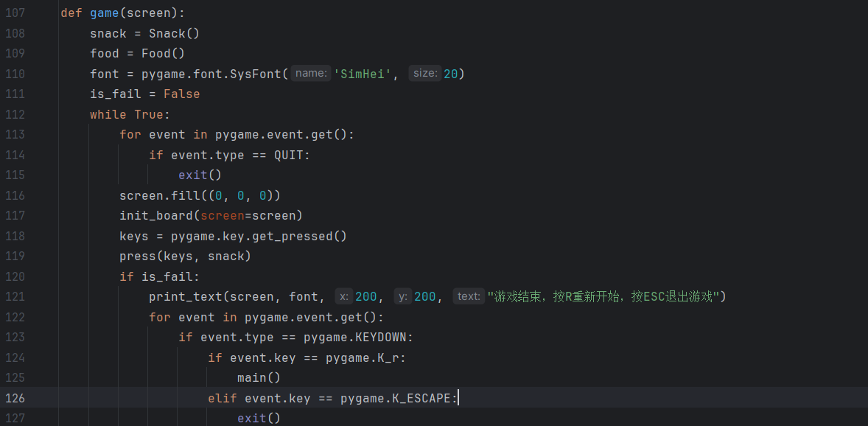
Task: Click 'K_r' on line 124
Action: tap(388, 358)
